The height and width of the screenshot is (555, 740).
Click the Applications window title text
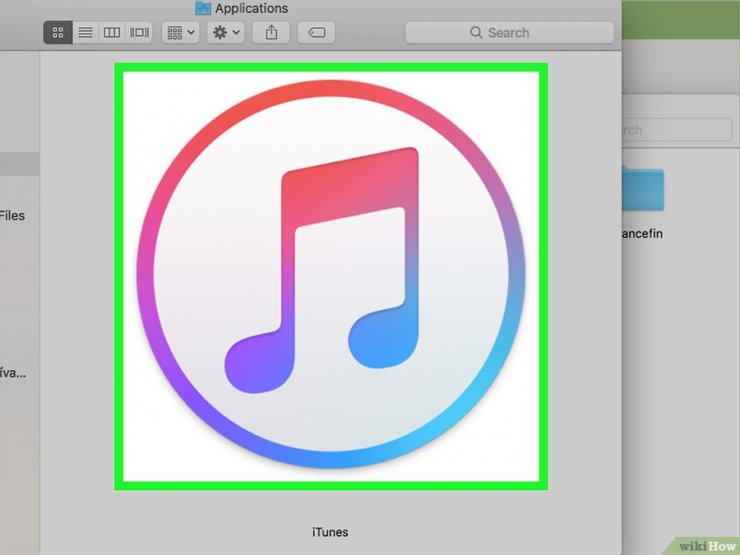252,8
